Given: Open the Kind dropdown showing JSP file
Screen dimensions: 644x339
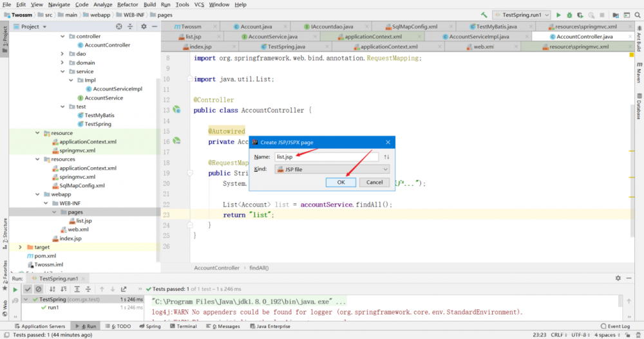Looking at the screenshot, I should coord(332,169).
